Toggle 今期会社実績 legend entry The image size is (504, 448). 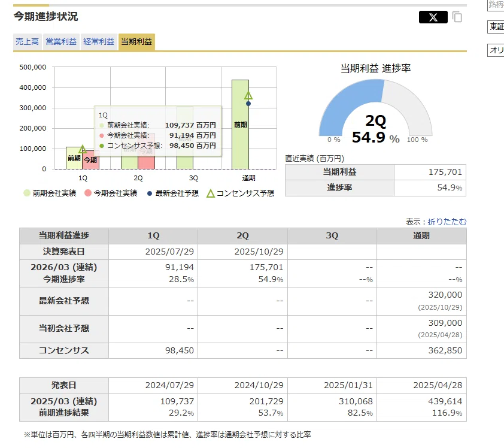[x=111, y=193]
